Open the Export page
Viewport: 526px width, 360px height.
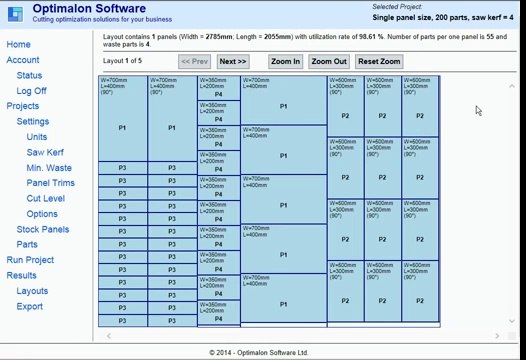coord(30,306)
